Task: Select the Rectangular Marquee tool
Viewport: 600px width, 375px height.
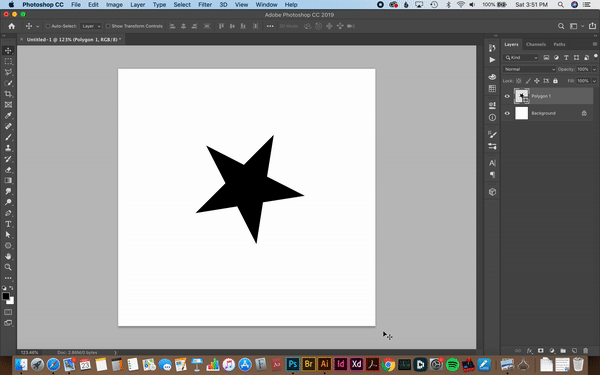Action: [8, 61]
